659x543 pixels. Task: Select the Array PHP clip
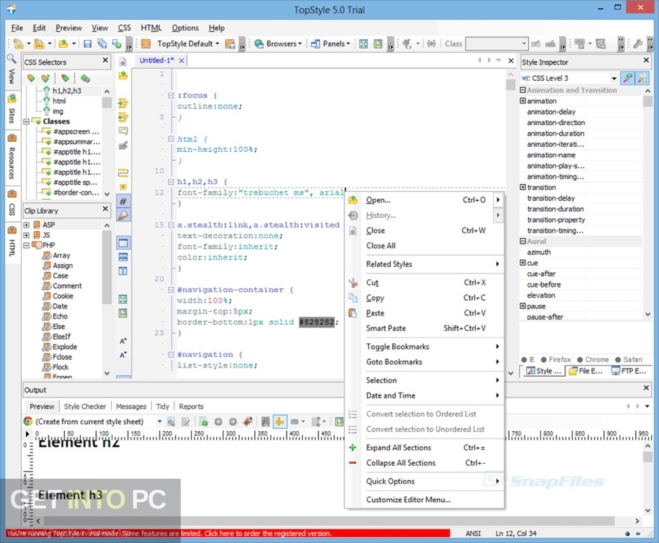coord(61,256)
